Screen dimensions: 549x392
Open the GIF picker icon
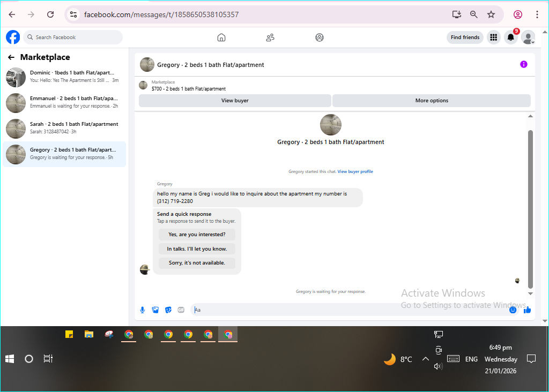tap(181, 310)
